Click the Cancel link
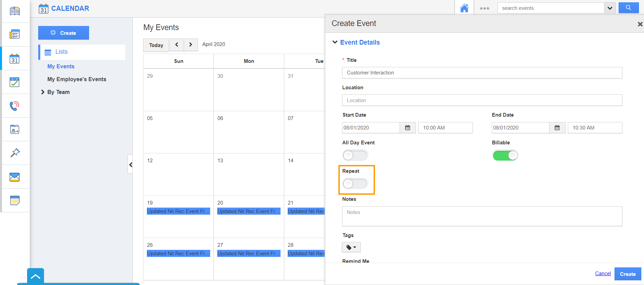 603,274
